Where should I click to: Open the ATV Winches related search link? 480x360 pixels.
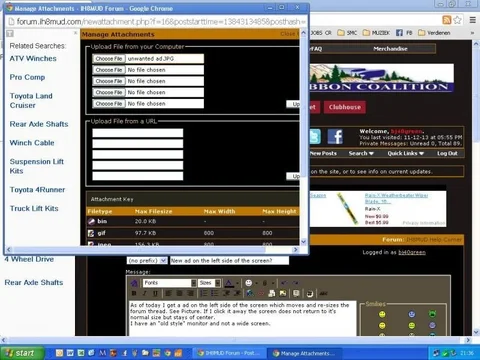pyautogui.click(x=33, y=58)
